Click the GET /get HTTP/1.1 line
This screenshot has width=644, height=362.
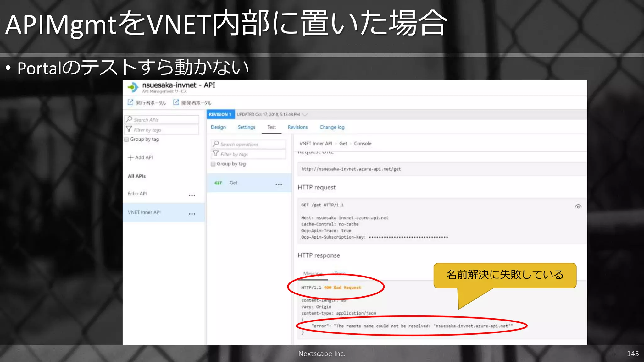point(322,205)
